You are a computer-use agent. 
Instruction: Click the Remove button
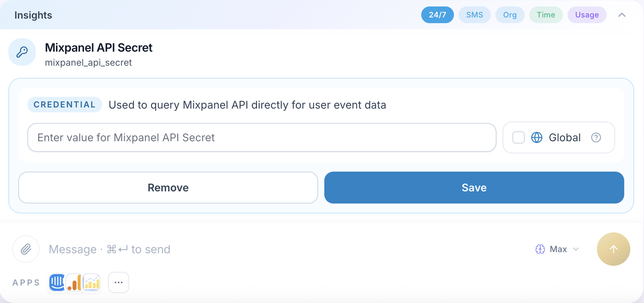pyautogui.click(x=168, y=188)
